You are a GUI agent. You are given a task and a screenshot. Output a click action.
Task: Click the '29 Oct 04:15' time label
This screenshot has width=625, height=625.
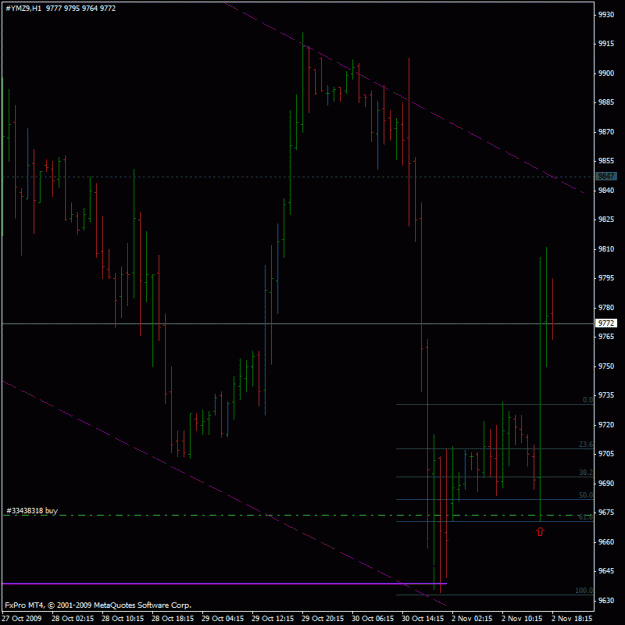[x=223, y=618]
